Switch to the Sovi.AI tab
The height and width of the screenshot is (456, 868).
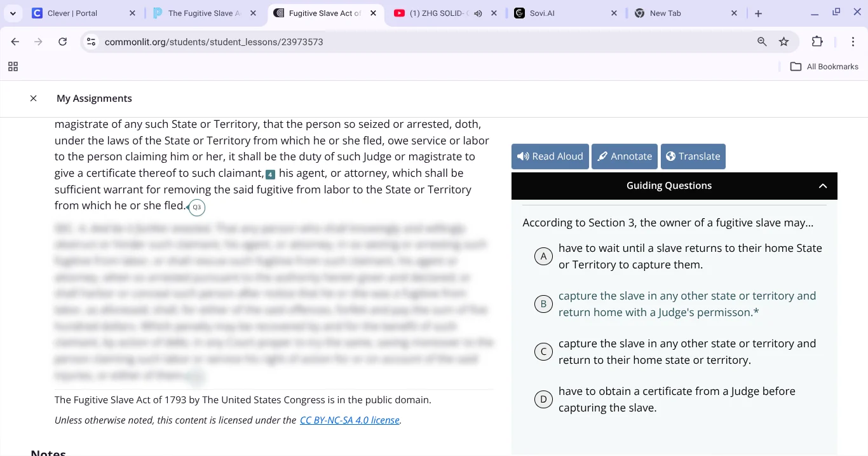pyautogui.click(x=543, y=13)
